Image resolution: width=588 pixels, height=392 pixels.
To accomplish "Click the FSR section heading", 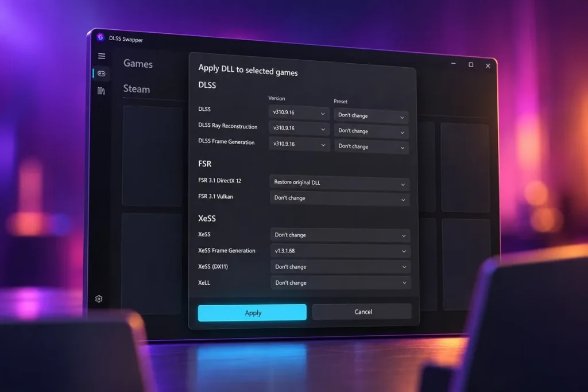I will [x=205, y=164].
